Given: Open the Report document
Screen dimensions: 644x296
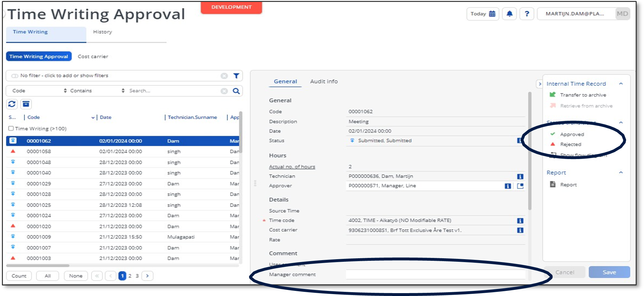Looking at the screenshot, I should 563,185.
